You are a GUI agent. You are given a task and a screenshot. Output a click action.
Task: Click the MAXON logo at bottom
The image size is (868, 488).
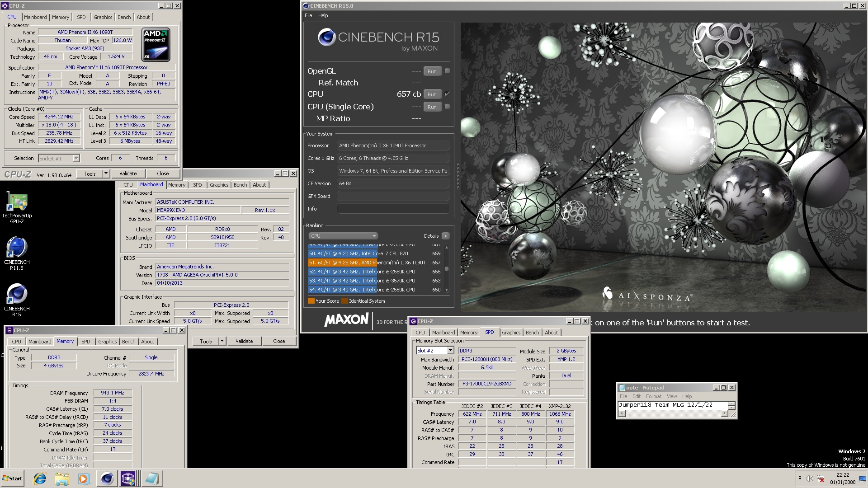[346, 320]
